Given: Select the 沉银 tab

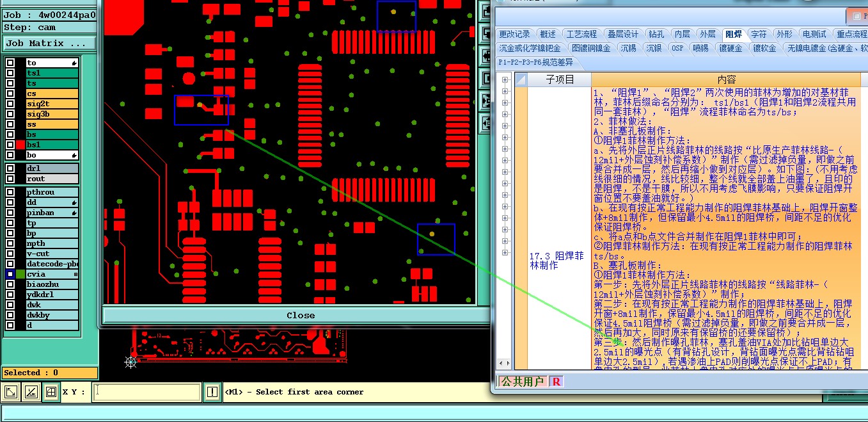Looking at the screenshot, I should click(x=654, y=48).
